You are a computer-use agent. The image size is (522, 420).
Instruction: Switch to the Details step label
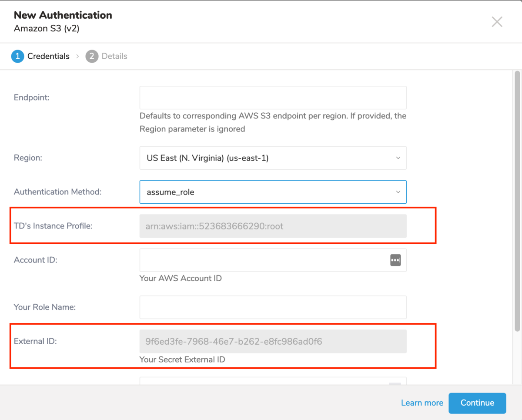tap(114, 56)
